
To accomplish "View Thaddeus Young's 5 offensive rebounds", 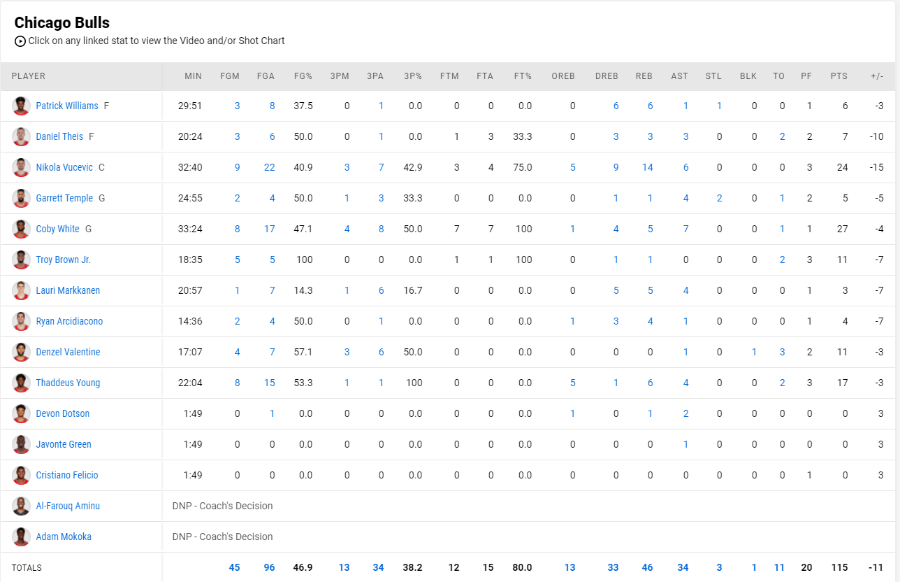I will point(572,383).
